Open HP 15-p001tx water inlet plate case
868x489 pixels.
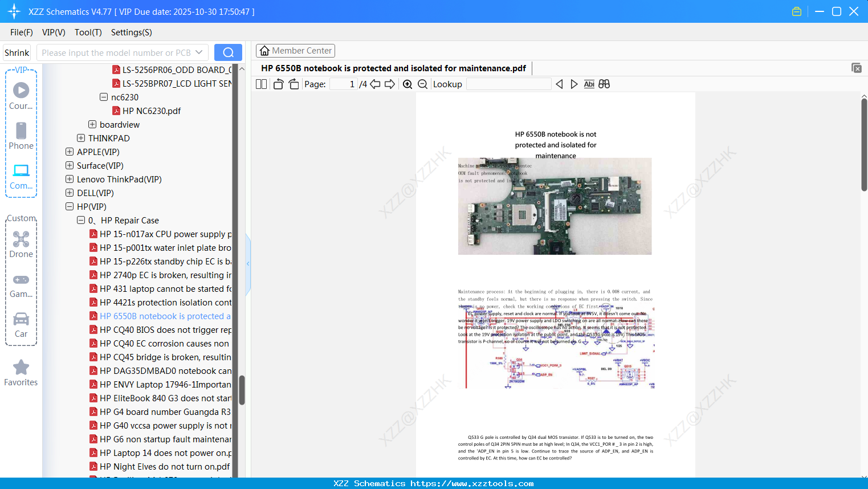(161, 248)
